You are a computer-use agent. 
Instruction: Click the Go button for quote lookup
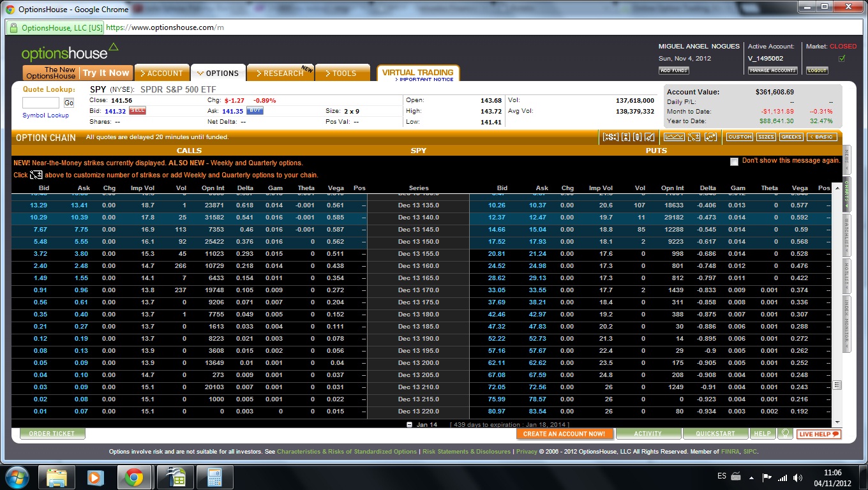click(68, 103)
